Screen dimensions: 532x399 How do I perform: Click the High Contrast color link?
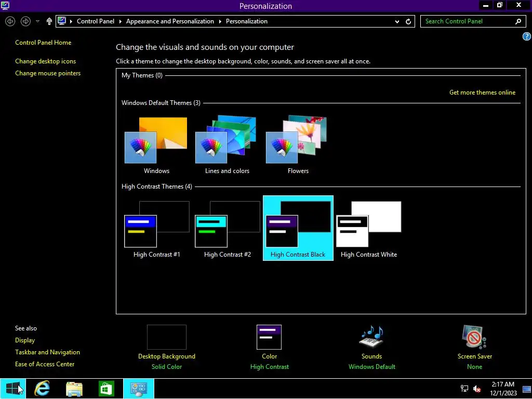coord(270,367)
